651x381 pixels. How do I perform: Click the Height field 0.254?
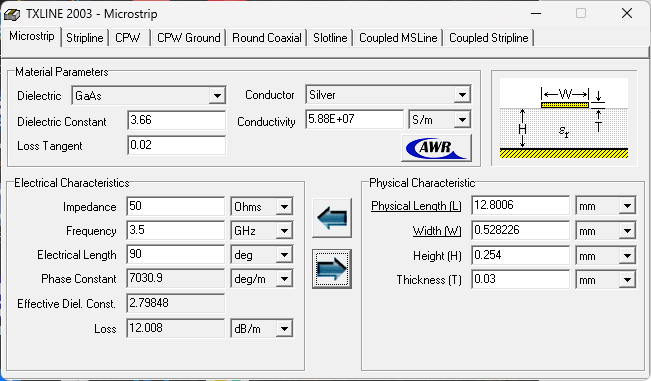pos(520,255)
